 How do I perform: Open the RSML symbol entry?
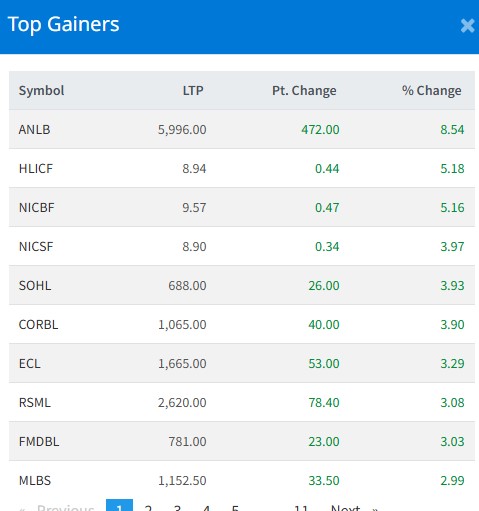tap(35, 402)
